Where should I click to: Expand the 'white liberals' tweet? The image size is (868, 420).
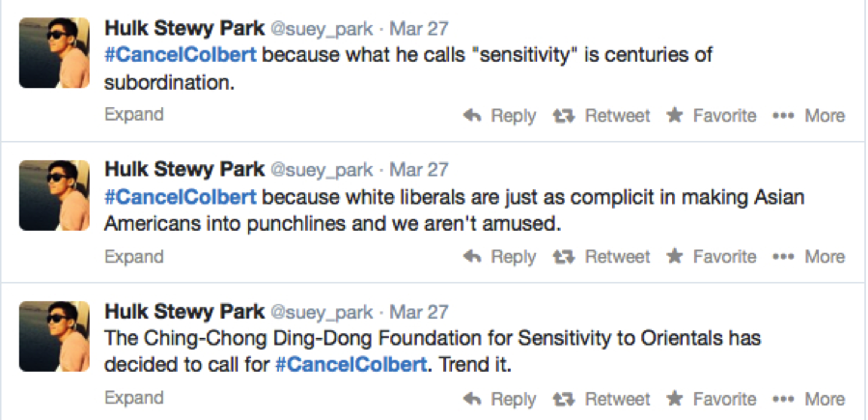click(134, 256)
